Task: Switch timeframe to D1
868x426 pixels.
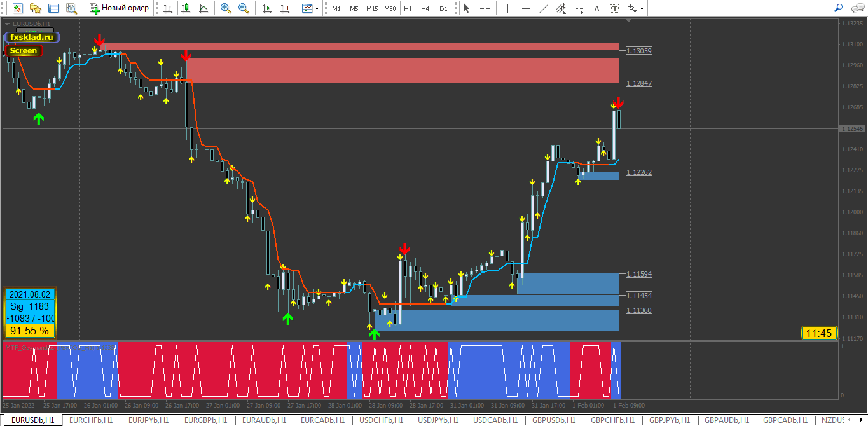Action: (x=443, y=8)
